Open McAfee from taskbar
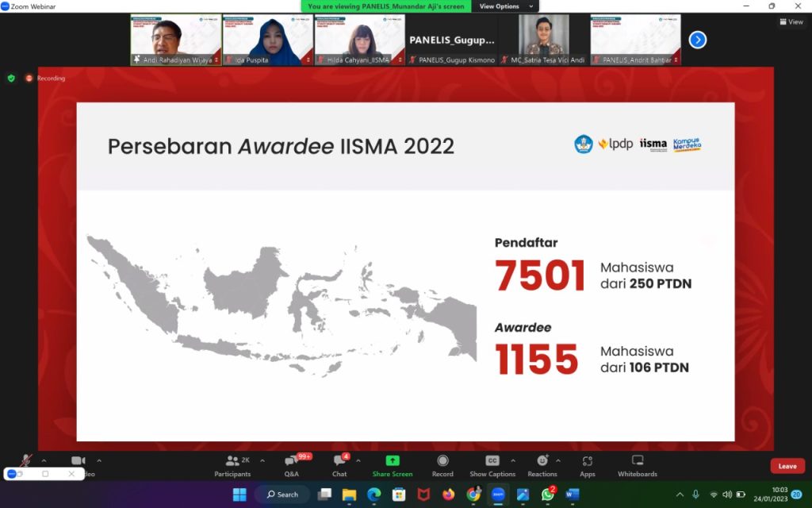812x508 pixels. (423, 495)
